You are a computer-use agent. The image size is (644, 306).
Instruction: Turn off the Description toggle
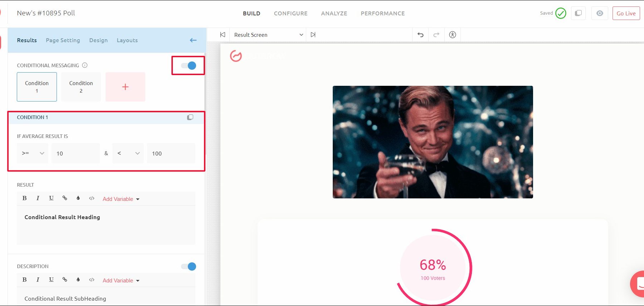[x=189, y=266]
